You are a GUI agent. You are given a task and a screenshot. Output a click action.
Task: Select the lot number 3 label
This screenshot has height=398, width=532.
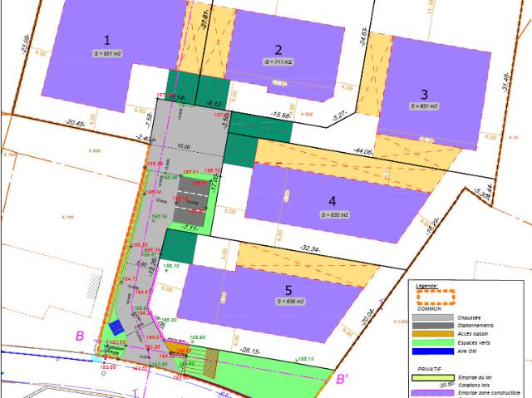point(424,94)
